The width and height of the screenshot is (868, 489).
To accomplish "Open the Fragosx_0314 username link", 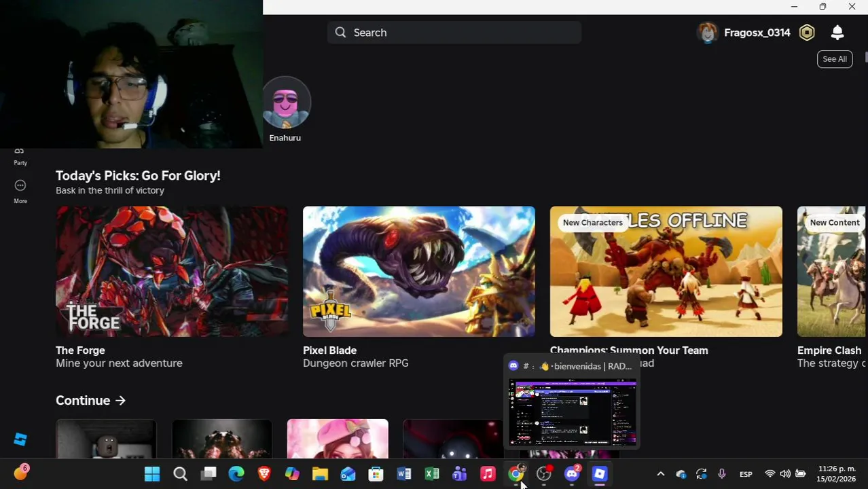I will point(757,33).
